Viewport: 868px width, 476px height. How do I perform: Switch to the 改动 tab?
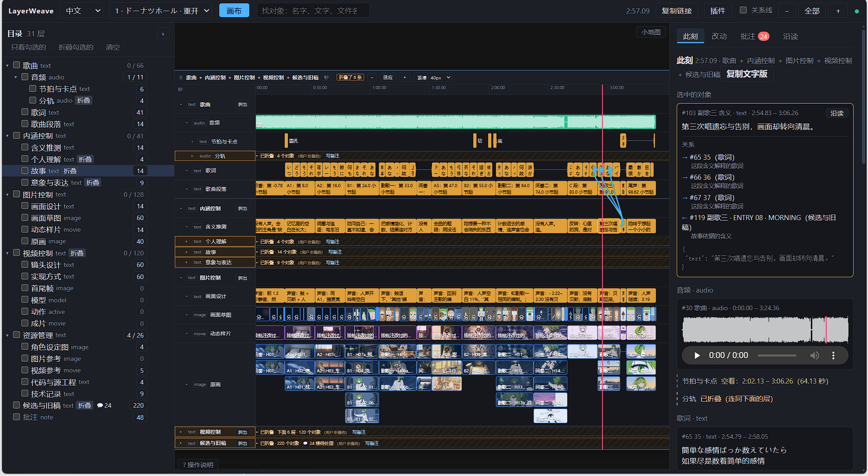tap(719, 36)
